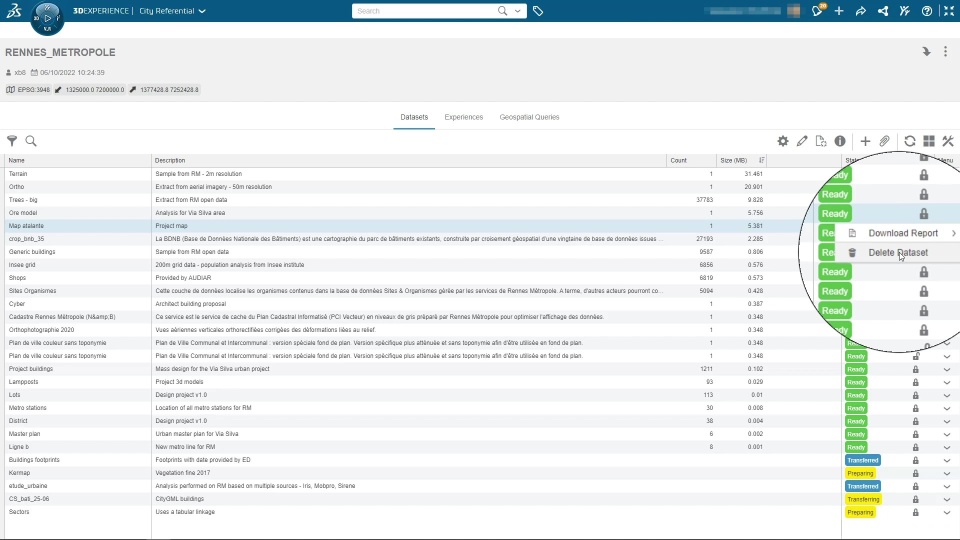960x540 pixels.
Task: Click EPSG:3948 projection tag
Action: point(29,89)
